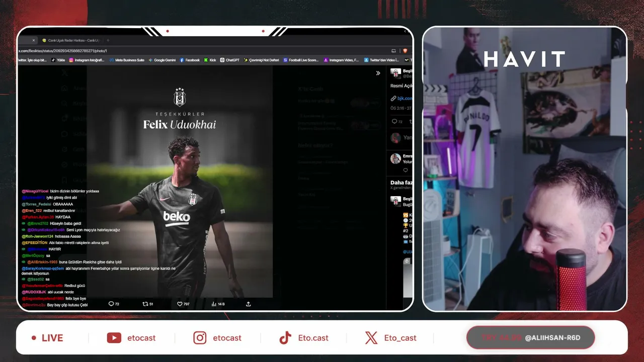This screenshot has width=644, height=362.
Task: Open the Instagram logo icon in the banner
Action: (x=200, y=338)
